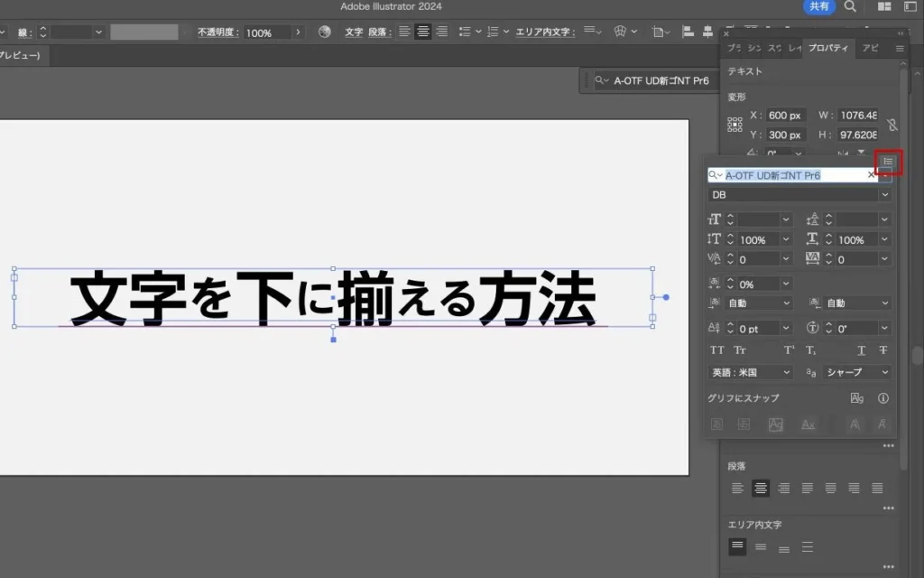Click the gray stroke color swatch in control bar
Screen dimensions: 924x578
(144, 32)
